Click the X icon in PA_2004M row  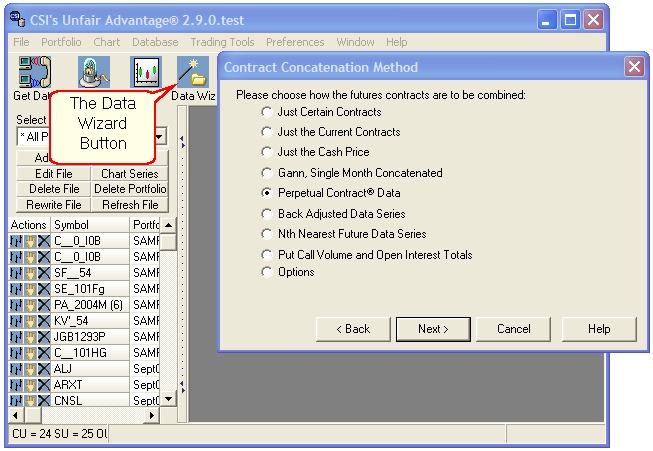tap(44, 305)
